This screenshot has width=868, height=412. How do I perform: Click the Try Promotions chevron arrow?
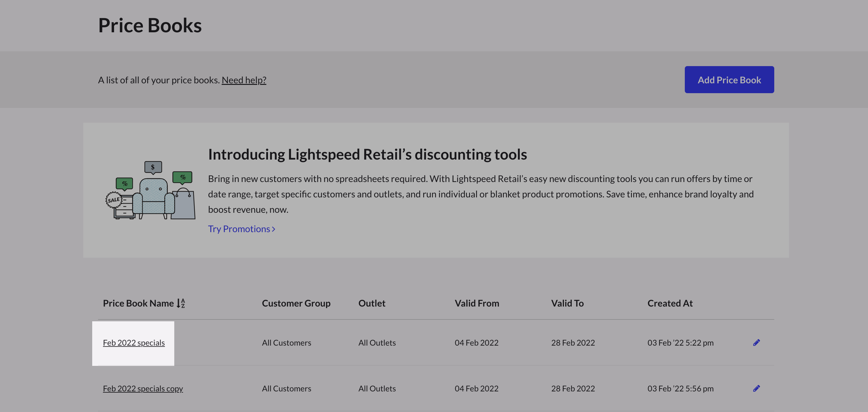pos(274,229)
